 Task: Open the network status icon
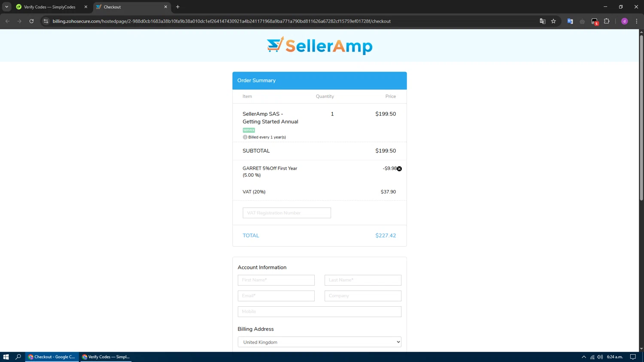pyautogui.click(x=592, y=357)
